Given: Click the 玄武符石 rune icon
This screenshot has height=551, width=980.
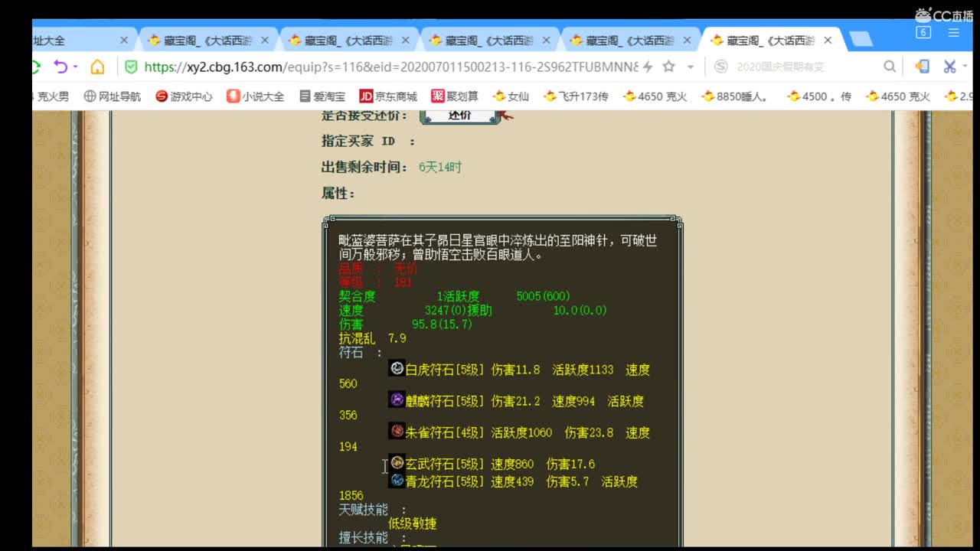Looking at the screenshot, I should point(397,463).
